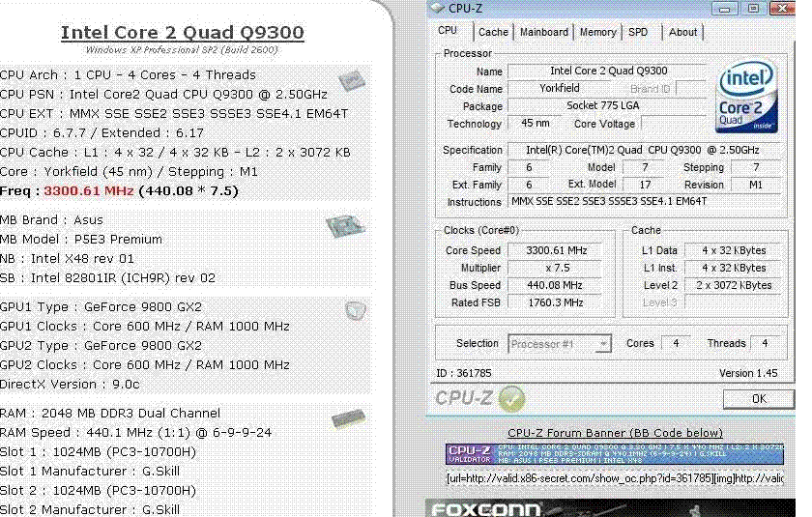Click the empty Core Voltage field
This screenshot has width=812, height=517.
click(674, 123)
